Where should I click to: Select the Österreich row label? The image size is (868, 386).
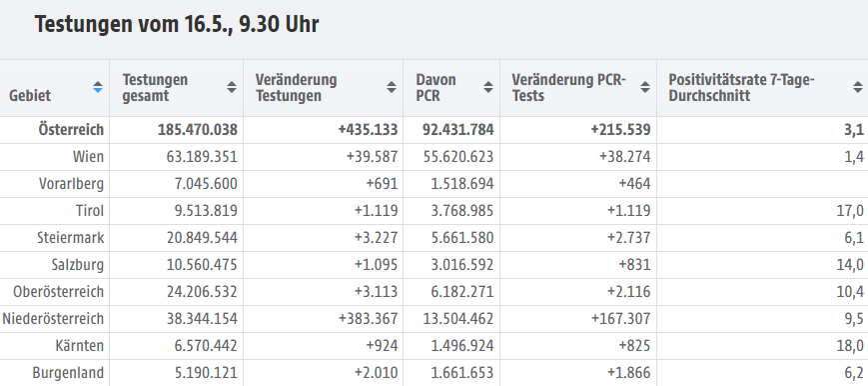pos(71,130)
